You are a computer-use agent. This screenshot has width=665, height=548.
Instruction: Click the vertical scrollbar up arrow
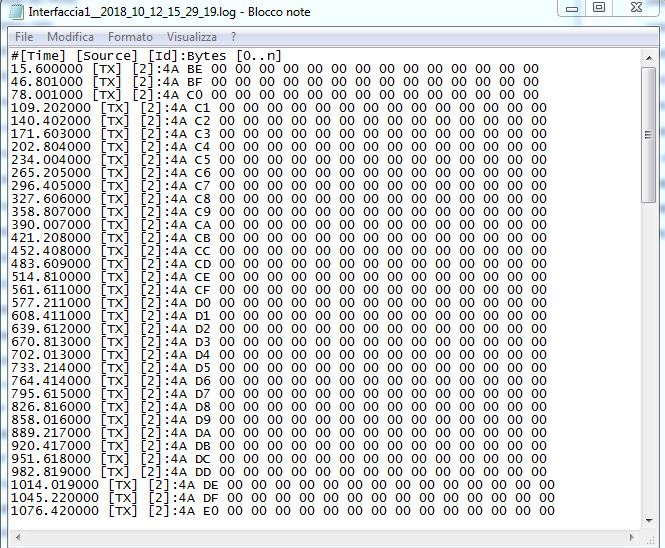[648, 55]
